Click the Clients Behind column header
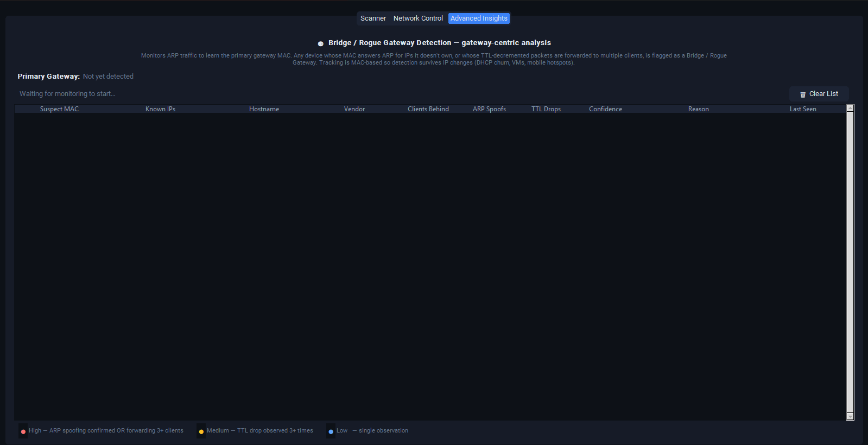 (428, 109)
